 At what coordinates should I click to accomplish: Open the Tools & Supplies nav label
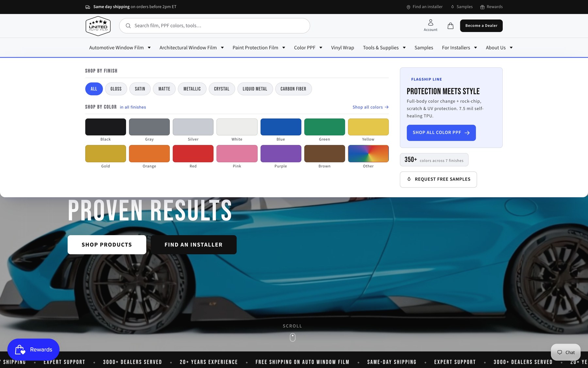click(x=381, y=48)
